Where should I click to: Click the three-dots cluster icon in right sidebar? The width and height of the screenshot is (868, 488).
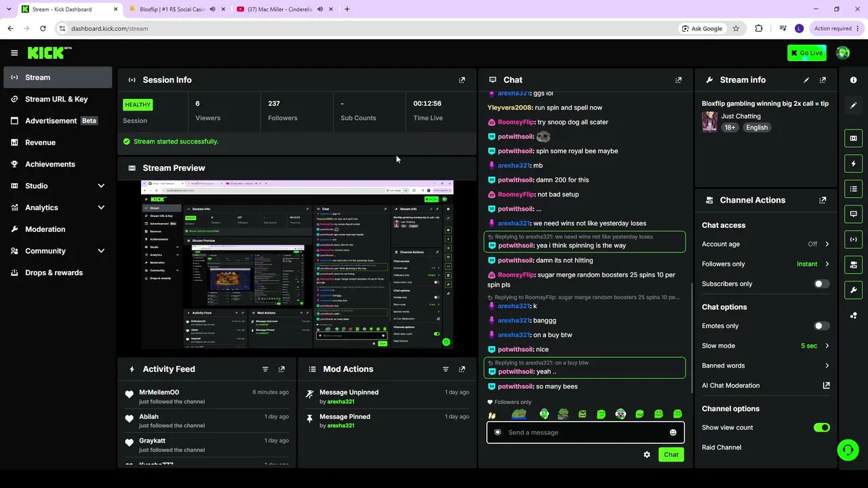853,315
